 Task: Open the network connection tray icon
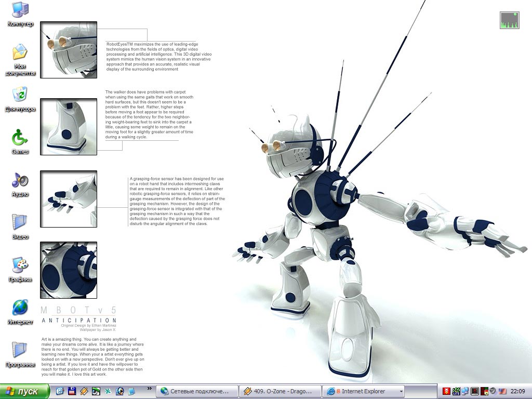tap(465, 391)
